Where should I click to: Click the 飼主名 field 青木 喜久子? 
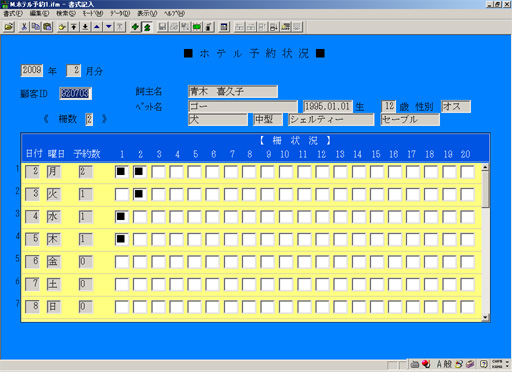click(x=233, y=91)
